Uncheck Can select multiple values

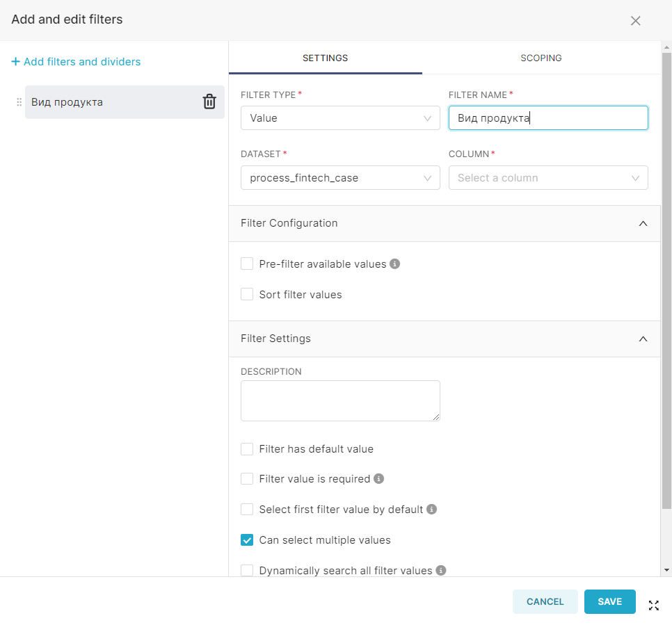tap(247, 539)
